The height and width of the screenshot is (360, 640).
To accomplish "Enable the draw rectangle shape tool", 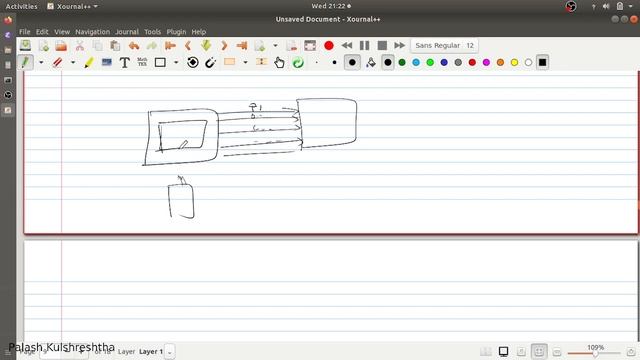I will 160,62.
